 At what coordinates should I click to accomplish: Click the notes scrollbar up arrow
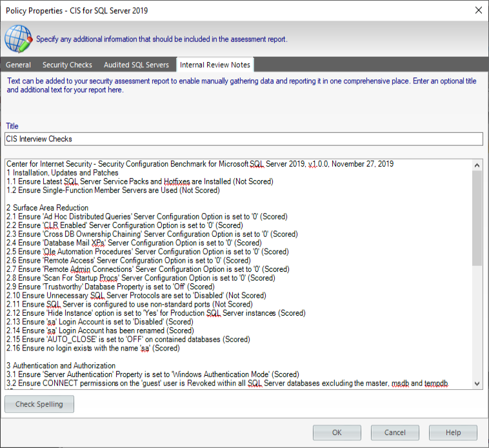tap(477, 165)
